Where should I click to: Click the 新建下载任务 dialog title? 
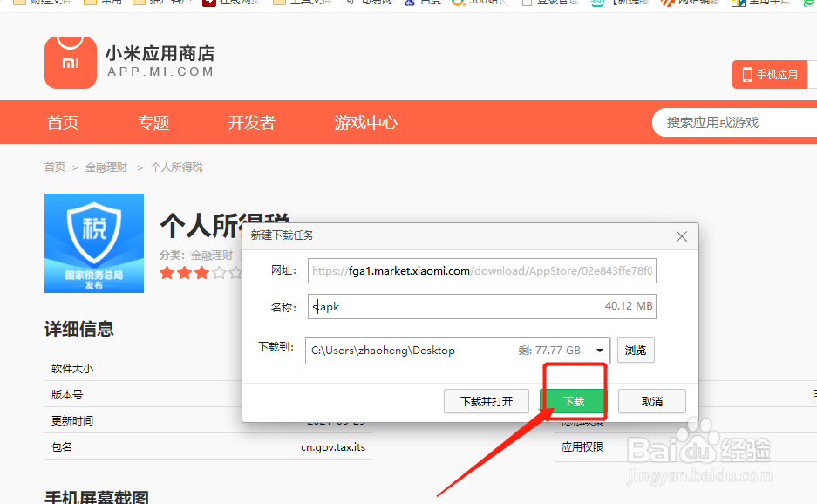click(282, 235)
